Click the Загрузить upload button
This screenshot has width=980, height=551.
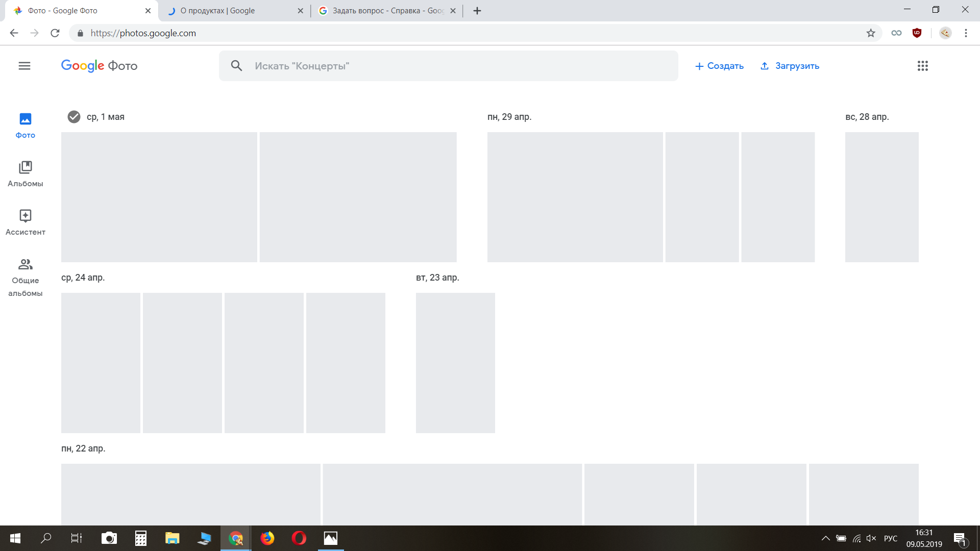(790, 66)
